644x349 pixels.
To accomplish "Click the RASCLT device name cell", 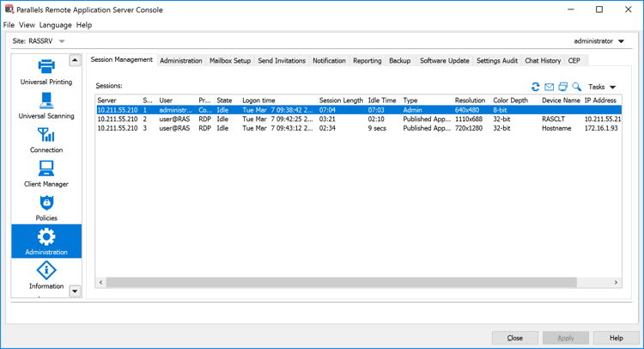I will (553, 119).
